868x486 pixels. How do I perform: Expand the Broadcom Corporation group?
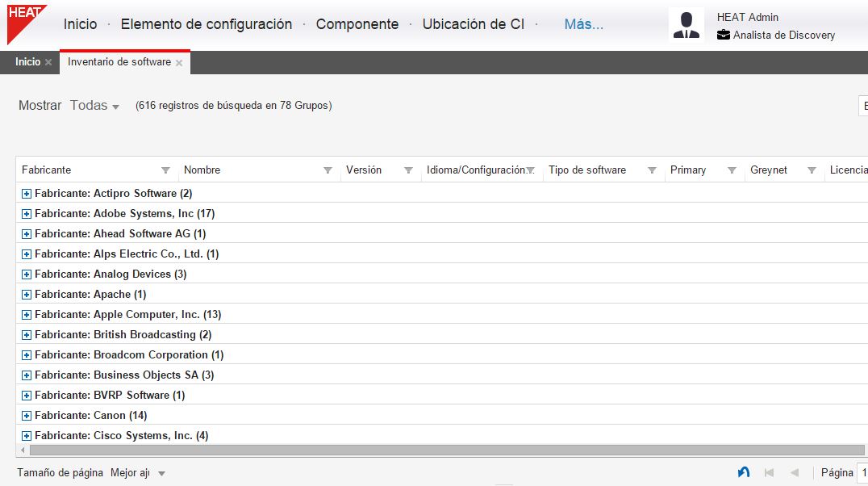click(26, 355)
